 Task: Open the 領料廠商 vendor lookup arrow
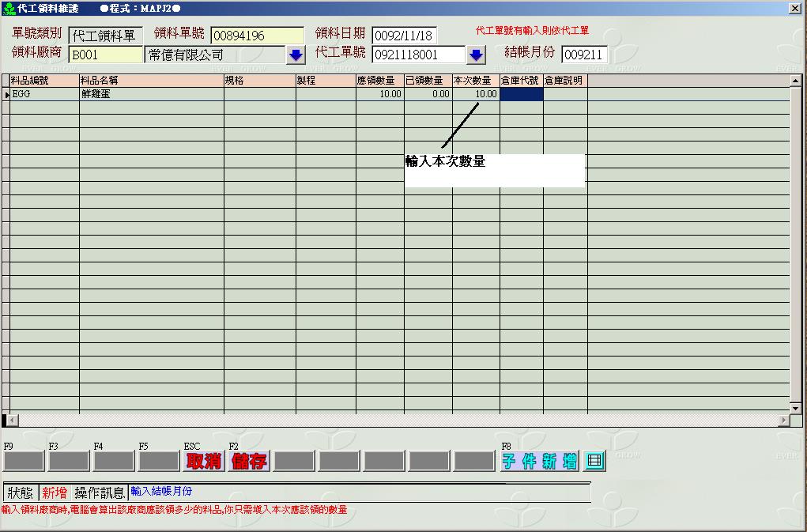296,55
